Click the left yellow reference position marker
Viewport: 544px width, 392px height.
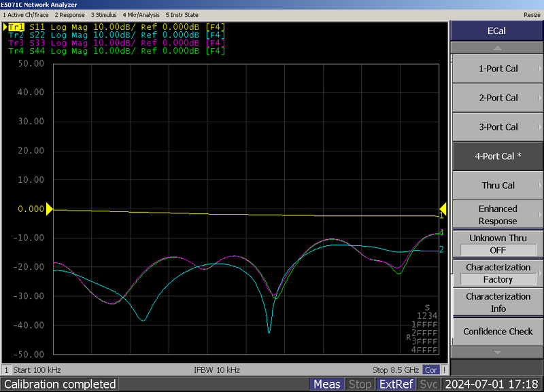coord(48,209)
